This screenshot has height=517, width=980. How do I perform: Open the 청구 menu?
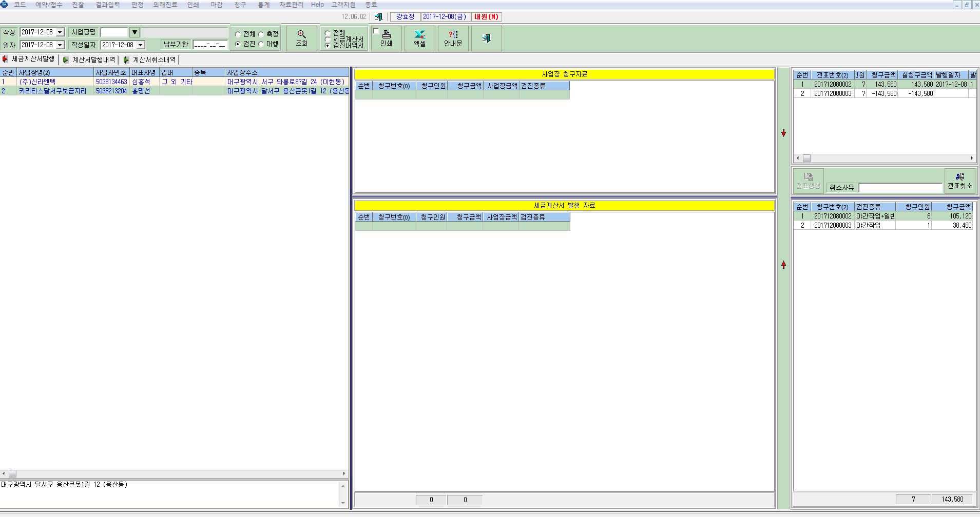(240, 5)
